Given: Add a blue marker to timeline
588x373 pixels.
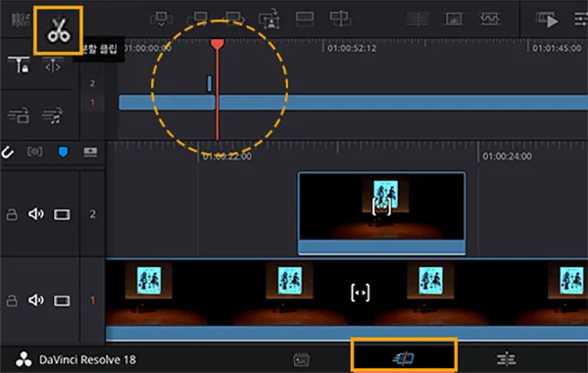Looking at the screenshot, I should click(63, 152).
